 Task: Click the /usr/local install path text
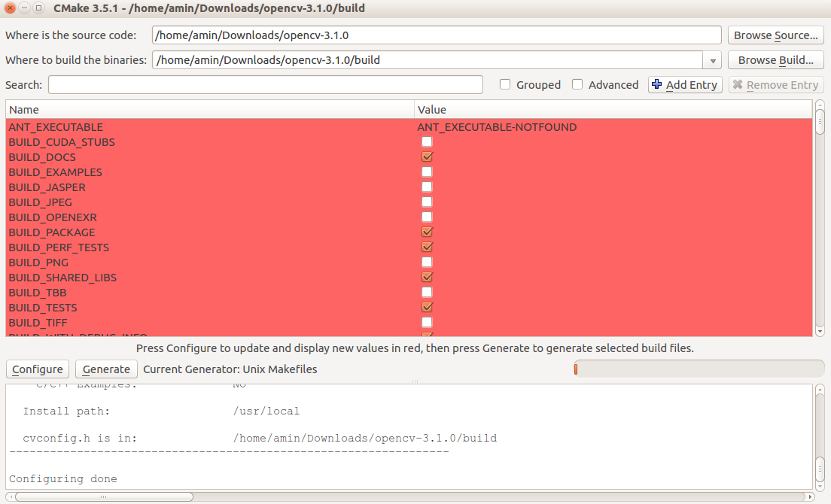pos(266,411)
